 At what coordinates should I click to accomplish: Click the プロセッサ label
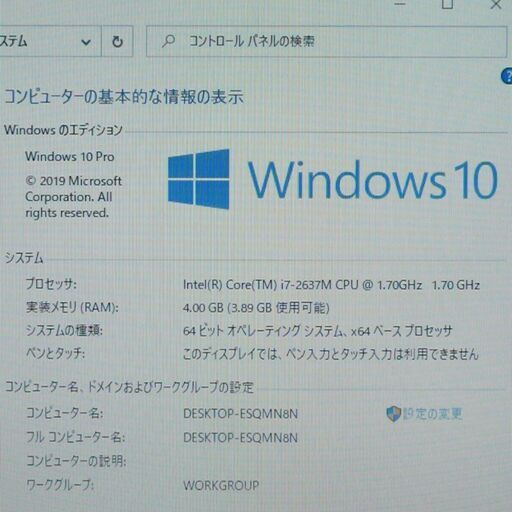pos(51,284)
